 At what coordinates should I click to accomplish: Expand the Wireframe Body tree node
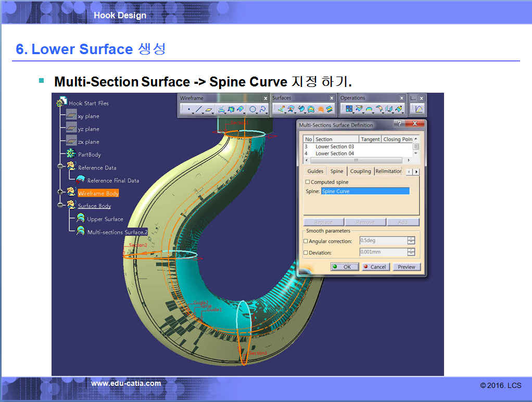pyautogui.click(x=61, y=193)
